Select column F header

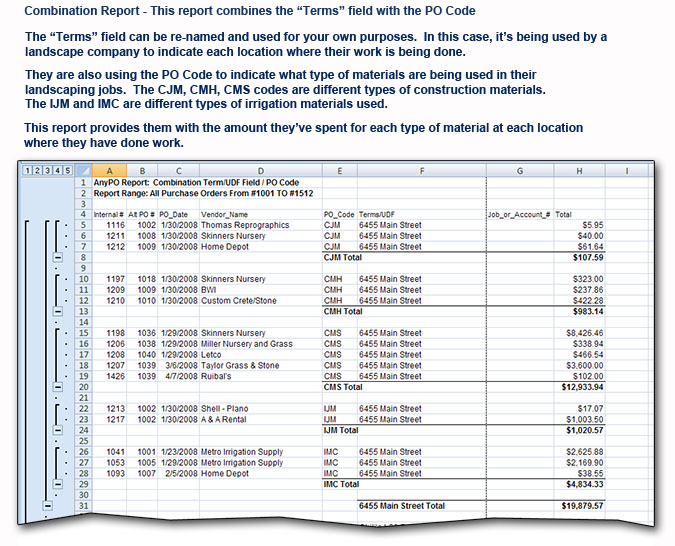[x=422, y=171]
